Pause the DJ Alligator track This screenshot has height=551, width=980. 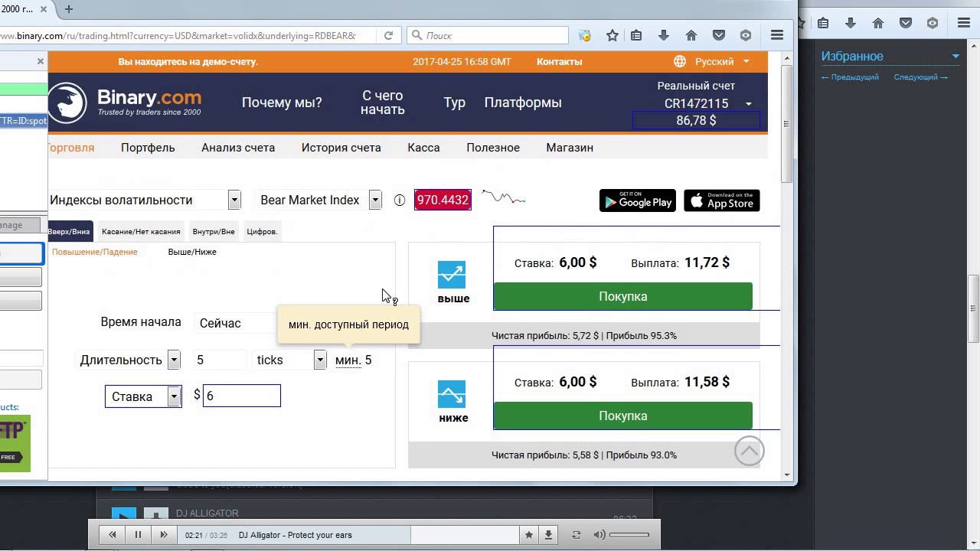click(138, 535)
